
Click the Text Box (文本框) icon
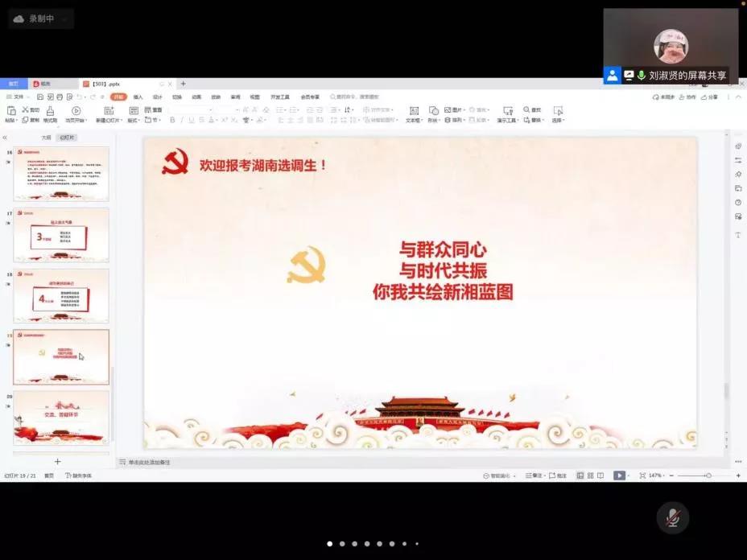click(414, 111)
